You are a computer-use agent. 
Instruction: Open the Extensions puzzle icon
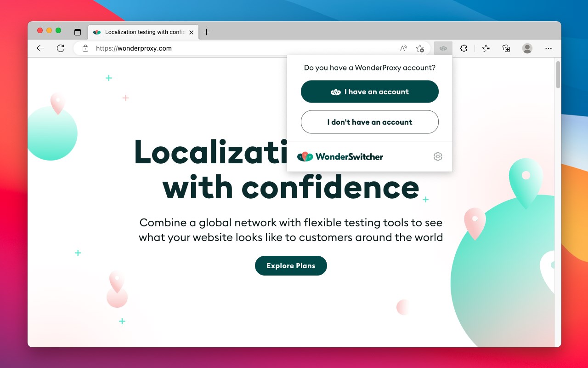click(x=464, y=48)
